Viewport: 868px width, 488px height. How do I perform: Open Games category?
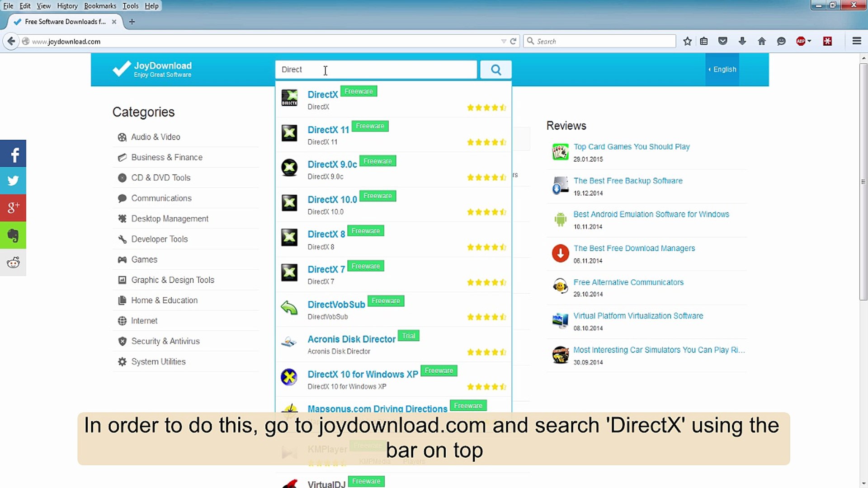[144, 259]
